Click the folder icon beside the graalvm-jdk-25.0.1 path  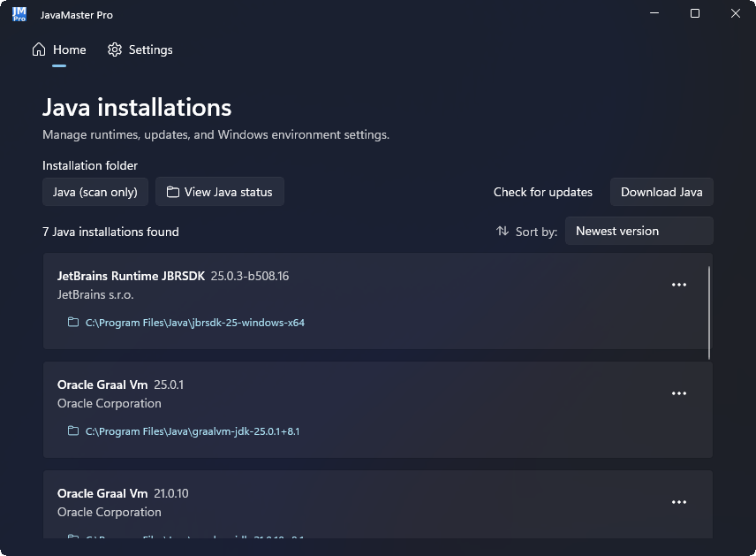pyautogui.click(x=73, y=430)
